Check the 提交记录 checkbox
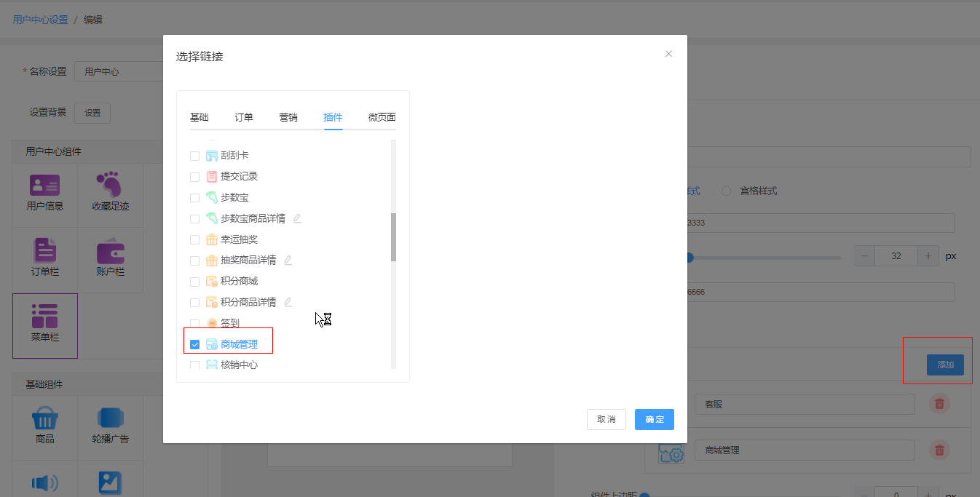Screen dimensions: 980x497 coord(194,177)
